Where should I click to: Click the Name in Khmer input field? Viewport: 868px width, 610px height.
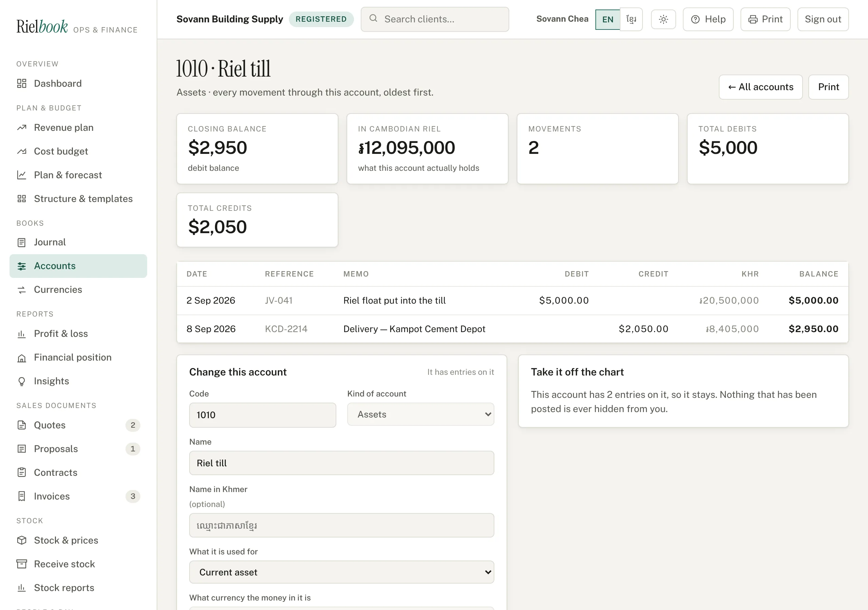(341, 525)
